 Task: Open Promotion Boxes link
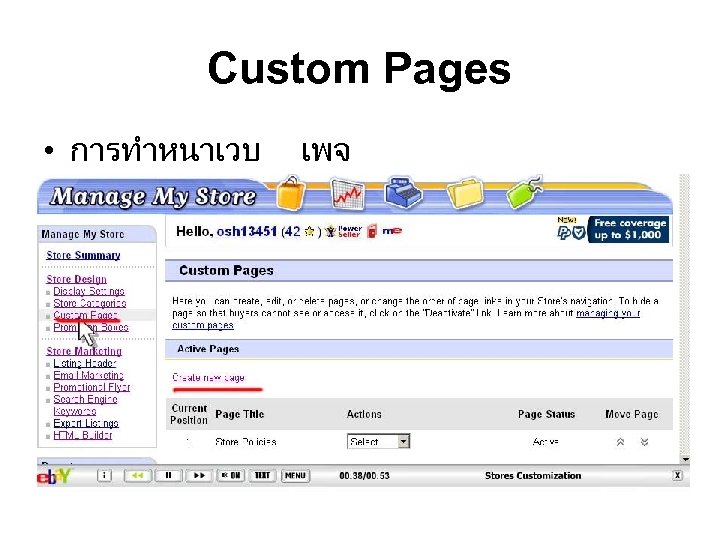[x=91, y=327]
